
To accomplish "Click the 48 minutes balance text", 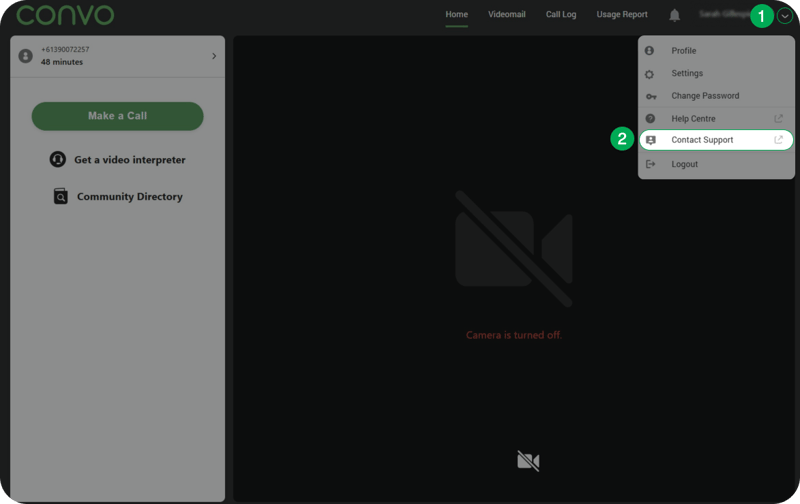I will (62, 62).
